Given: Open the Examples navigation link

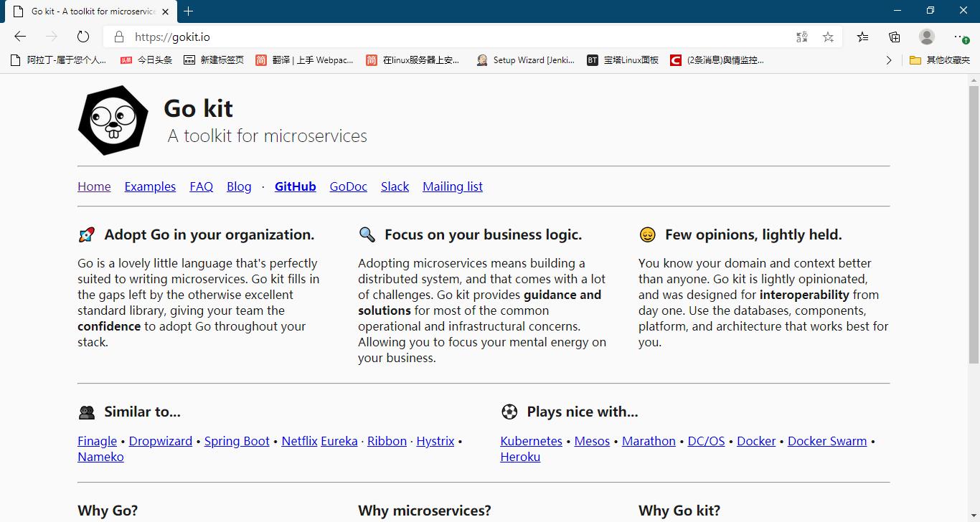Looking at the screenshot, I should click(150, 186).
